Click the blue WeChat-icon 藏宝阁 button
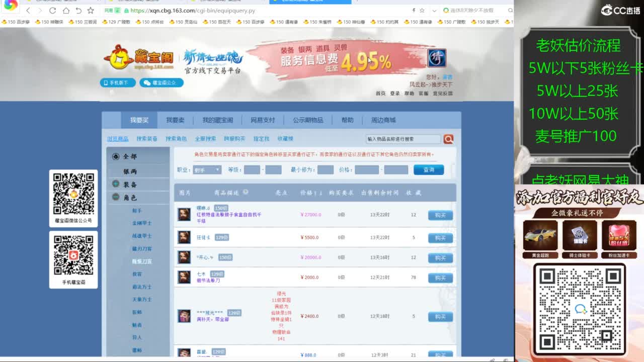Image resolution: width=644 pixels, height=362 pixels. (161, 82)
